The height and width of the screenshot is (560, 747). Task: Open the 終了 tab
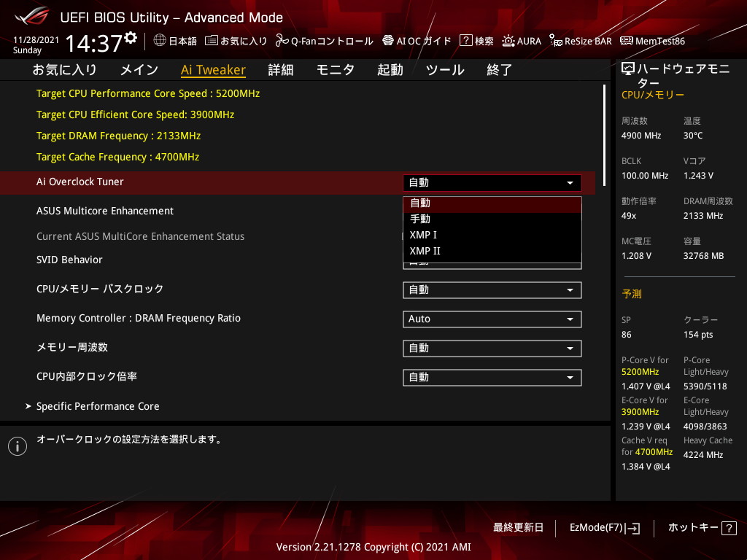click(x=499, y=70)
